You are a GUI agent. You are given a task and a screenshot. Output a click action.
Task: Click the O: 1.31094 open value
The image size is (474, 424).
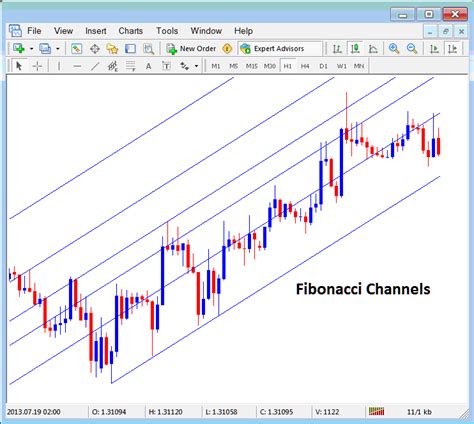tap(109, 412)
